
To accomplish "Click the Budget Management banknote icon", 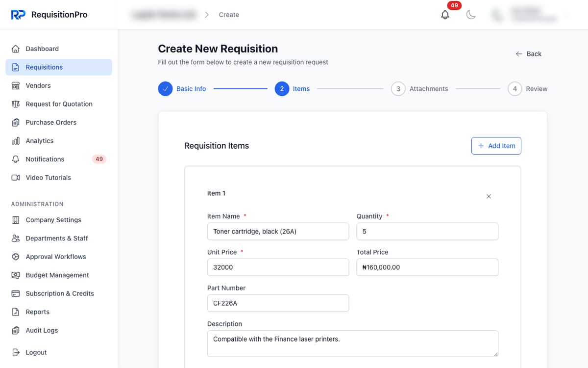I will click(16, 275).
